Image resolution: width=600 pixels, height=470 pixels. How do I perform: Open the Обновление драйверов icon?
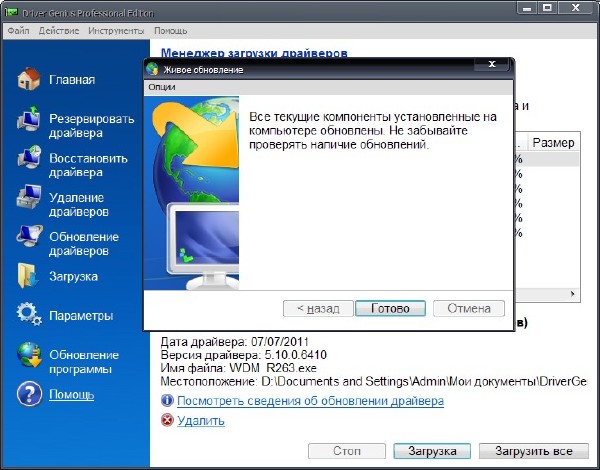click(28, 240)
